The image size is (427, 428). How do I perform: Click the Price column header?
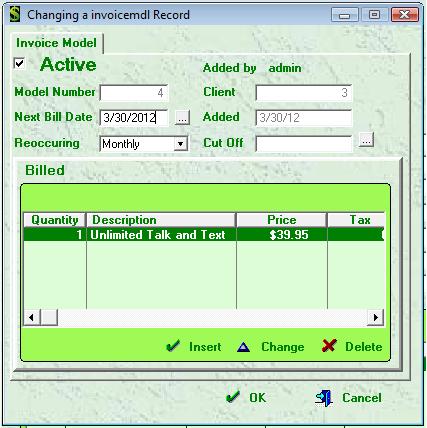(282, 220)
